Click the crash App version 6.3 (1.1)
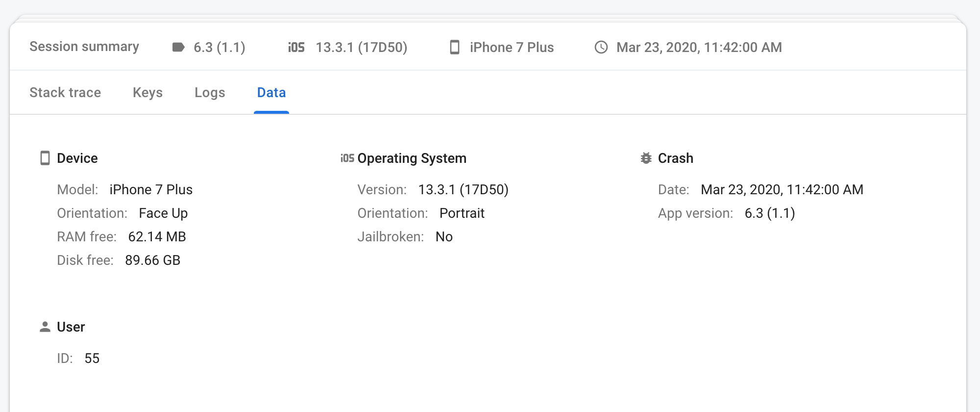The width and height of the screenshot is (980, 412). 769,213
